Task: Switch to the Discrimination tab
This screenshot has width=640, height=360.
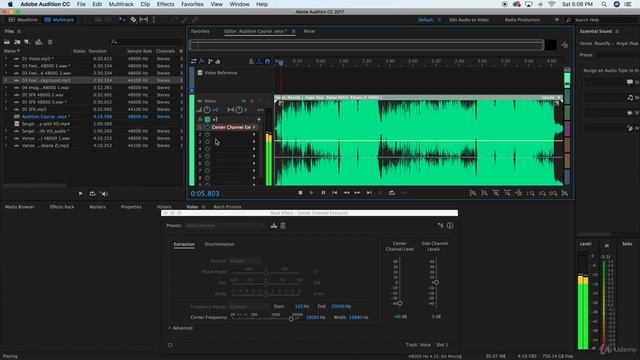Action: point(219,244)
